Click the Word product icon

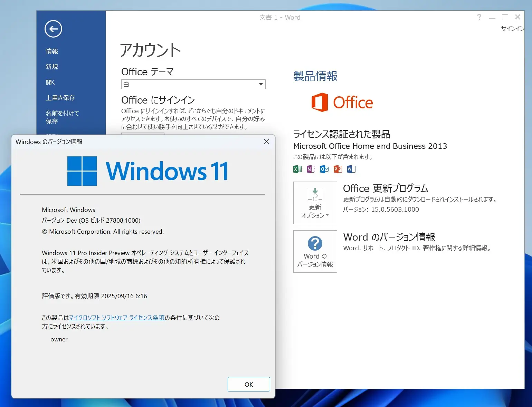click(351, 169)
